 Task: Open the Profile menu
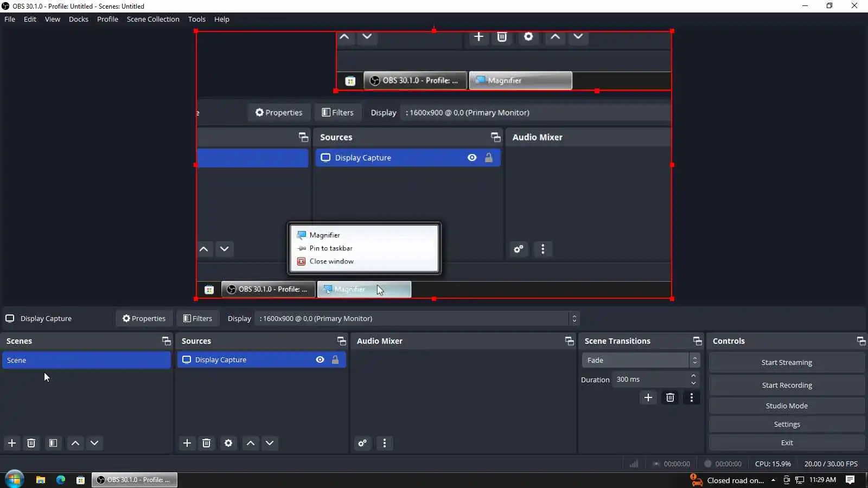tap(107, 19)
